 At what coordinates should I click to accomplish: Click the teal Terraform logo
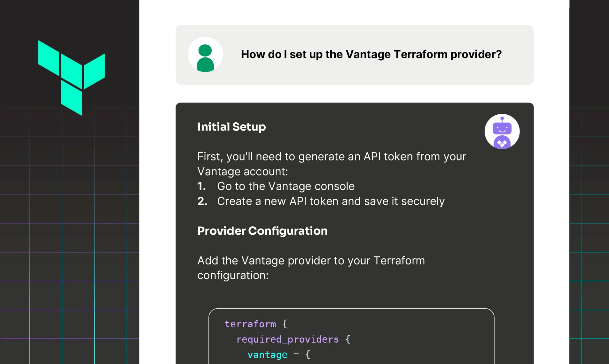(x=71, y=77)
